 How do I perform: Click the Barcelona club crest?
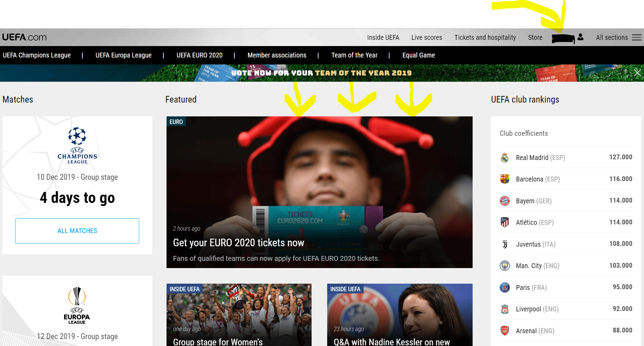[x=505, y=179]
